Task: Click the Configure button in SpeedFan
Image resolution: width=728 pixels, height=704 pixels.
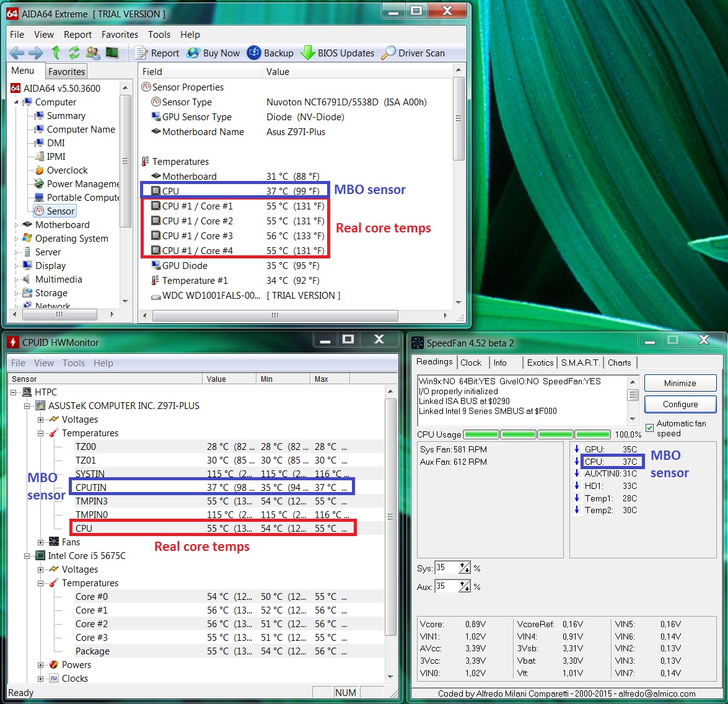Action: (x=680, y=405)
